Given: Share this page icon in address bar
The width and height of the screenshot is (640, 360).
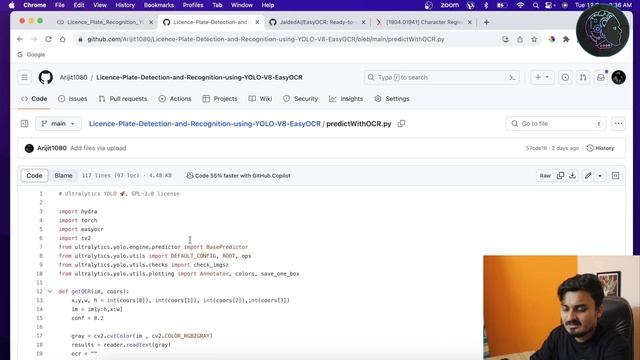Looking at the screenshot, I should coord(520,39).
